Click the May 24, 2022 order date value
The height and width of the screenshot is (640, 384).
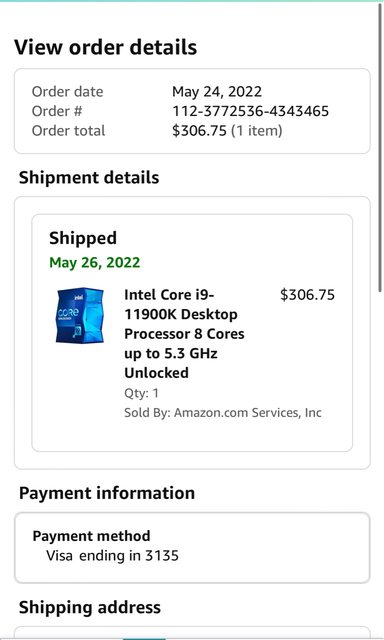[x=217, y=91]
